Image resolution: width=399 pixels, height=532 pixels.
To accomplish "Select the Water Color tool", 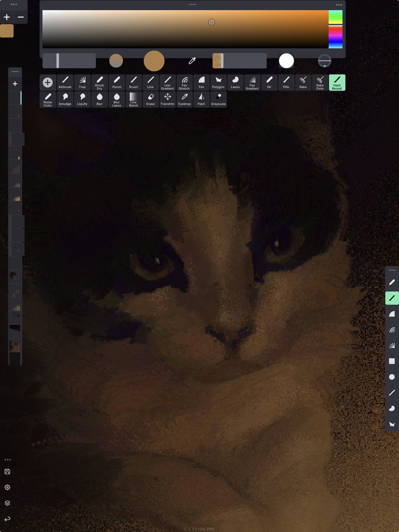I will pos(48,99).
